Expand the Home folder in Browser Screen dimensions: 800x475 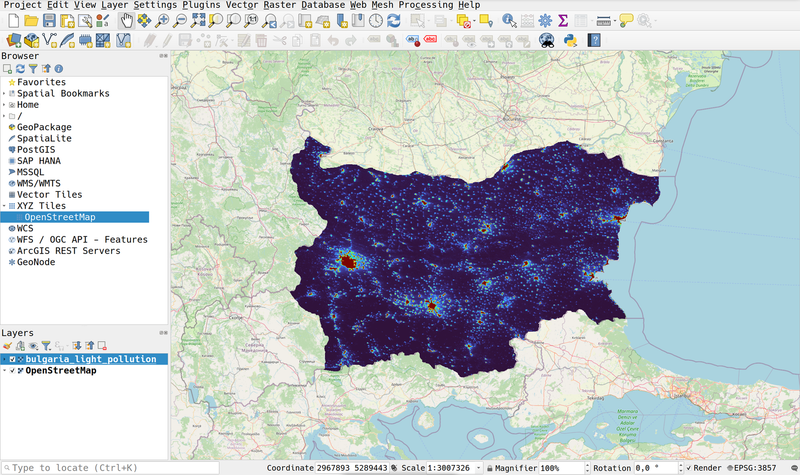point(4,105)
